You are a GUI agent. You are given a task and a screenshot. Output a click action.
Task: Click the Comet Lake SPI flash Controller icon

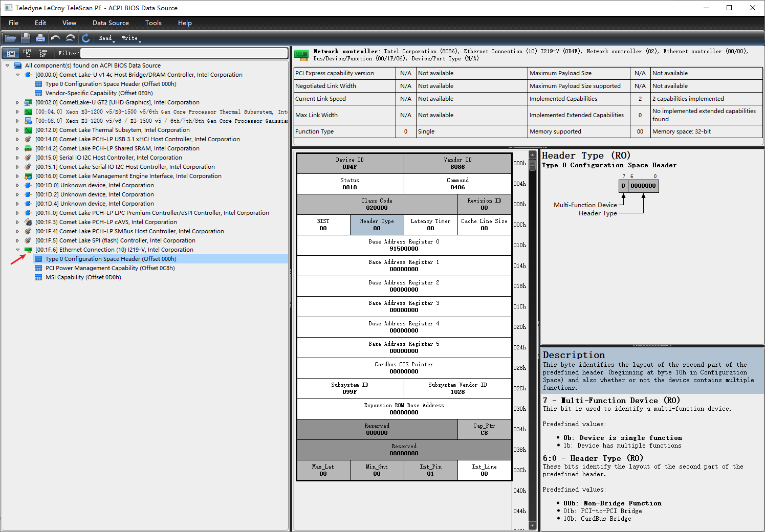coord(28,240)
